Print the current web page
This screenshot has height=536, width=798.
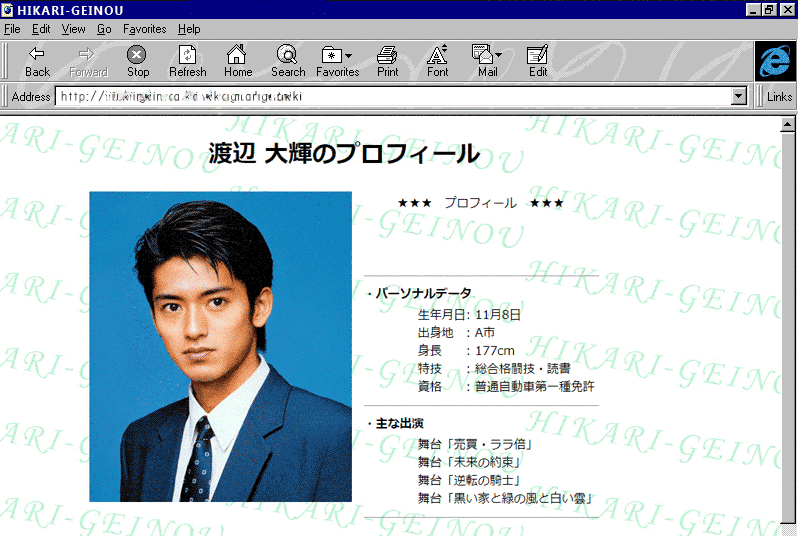point(387,61)
